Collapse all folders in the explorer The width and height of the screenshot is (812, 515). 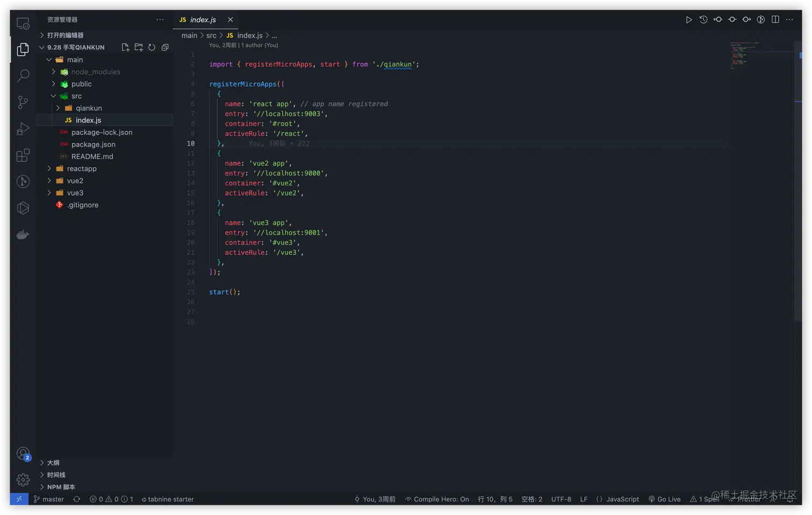[165, 47]
